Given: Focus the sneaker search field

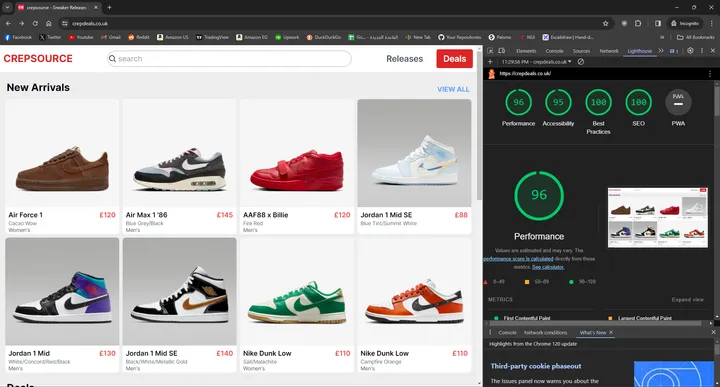Looking at the screenshot, I should (229, 59).
